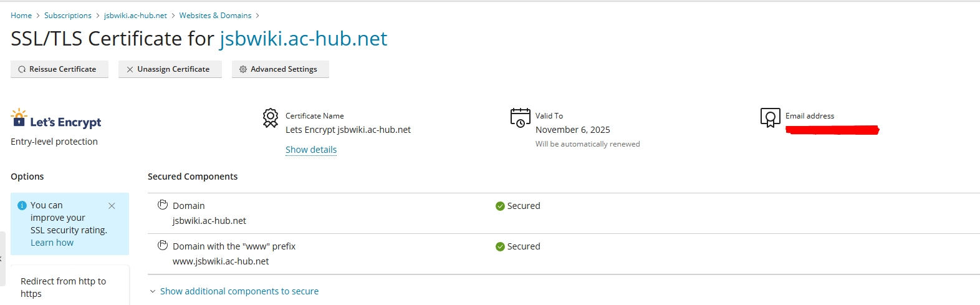The width and height of the screenshot is (980, 305).
Task: Click the green Secured checkmark for www domain
Action: [500, 247]
